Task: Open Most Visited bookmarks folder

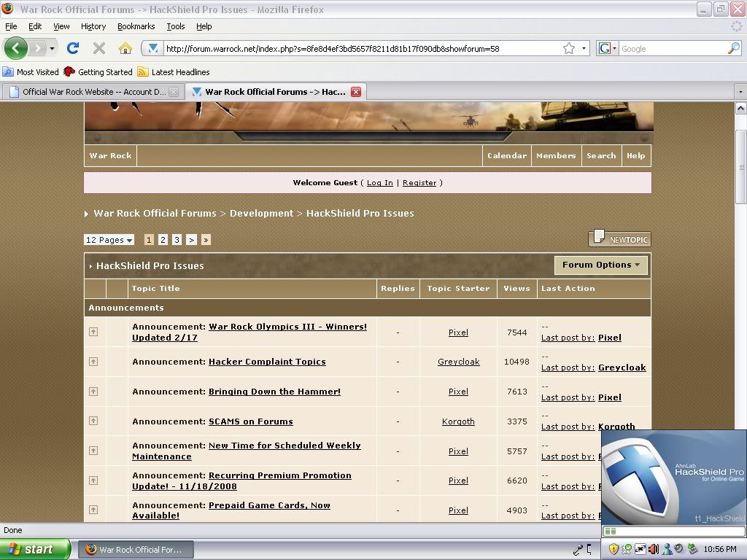Action: (31, 72)
